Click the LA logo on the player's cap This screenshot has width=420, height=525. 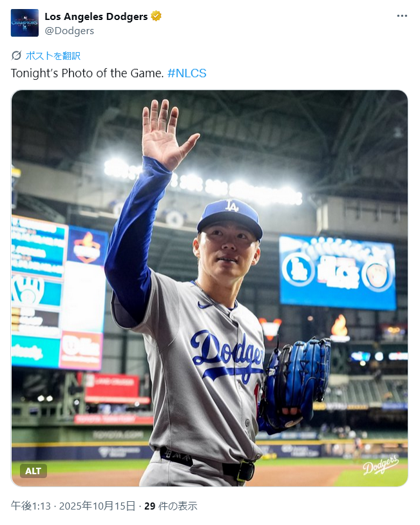[232, 206]
